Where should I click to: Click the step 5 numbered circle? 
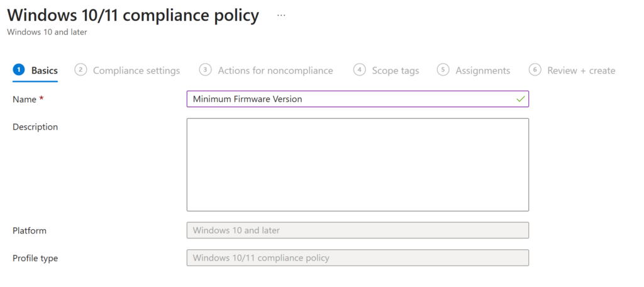click(x=443, y=70)
